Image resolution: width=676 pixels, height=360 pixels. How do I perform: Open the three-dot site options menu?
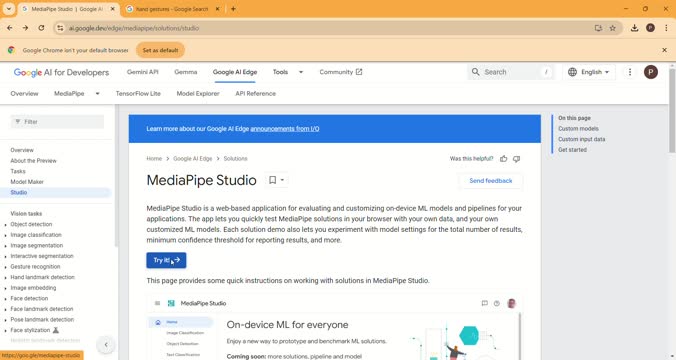click(630, 72)
